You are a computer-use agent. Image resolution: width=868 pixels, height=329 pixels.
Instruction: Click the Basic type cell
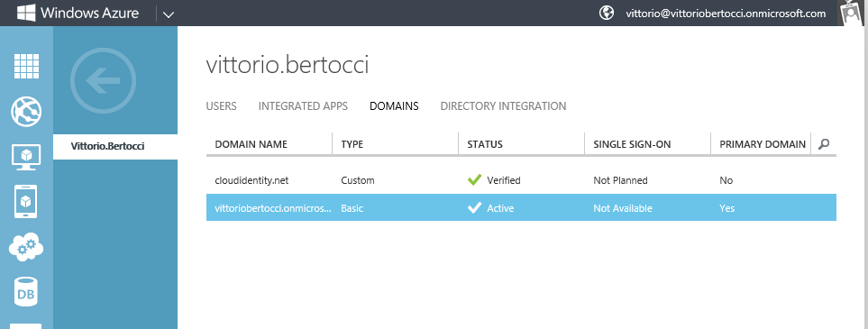click(x=352, y=209)
